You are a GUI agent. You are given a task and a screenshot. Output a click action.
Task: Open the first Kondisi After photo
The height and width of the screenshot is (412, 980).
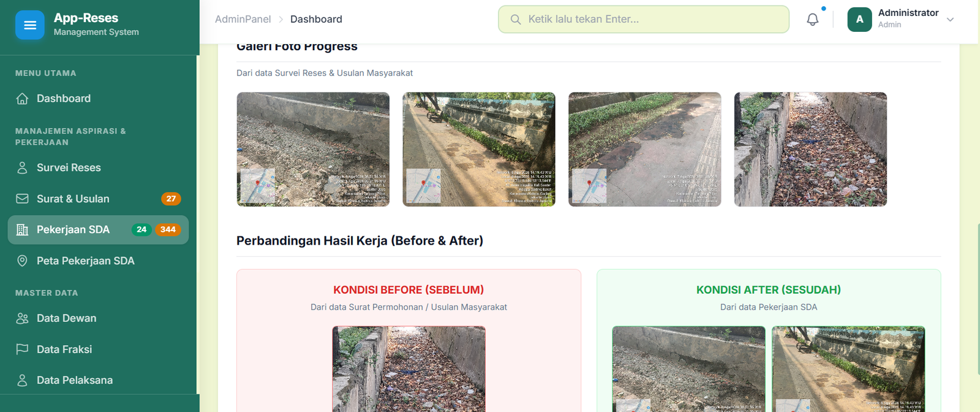coord(688,369)
